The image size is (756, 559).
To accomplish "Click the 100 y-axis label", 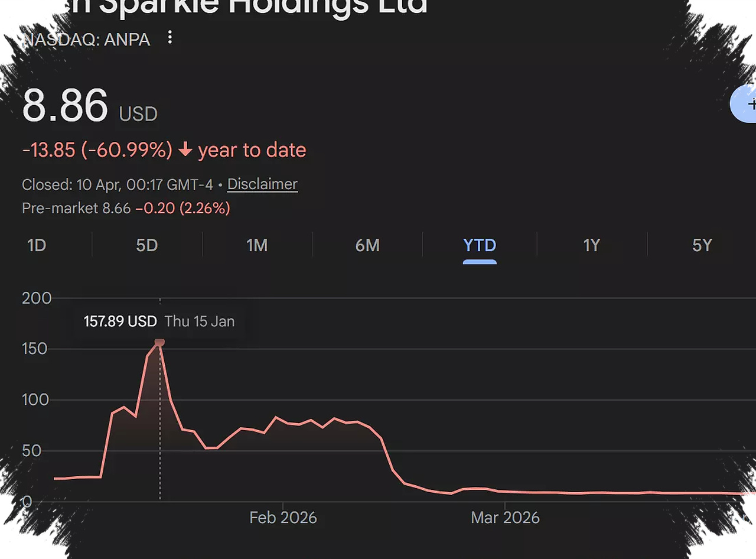I will (34, 400).
